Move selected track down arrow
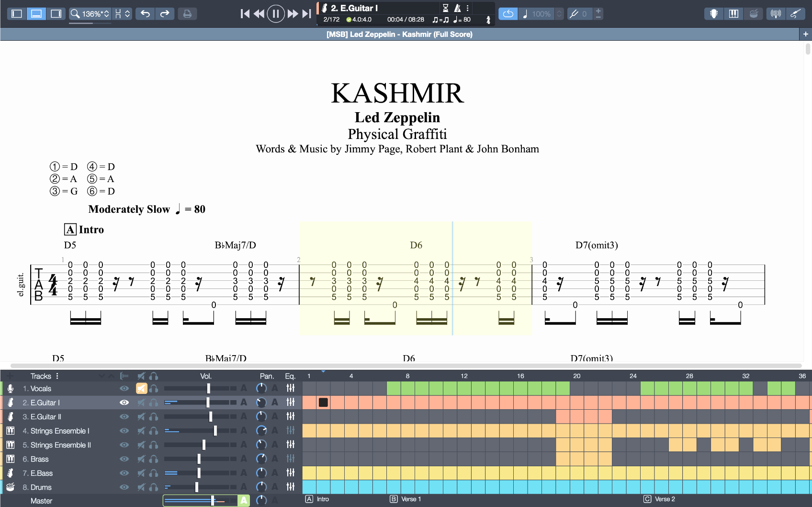812x507 pixels. click(x=101, y=376)
